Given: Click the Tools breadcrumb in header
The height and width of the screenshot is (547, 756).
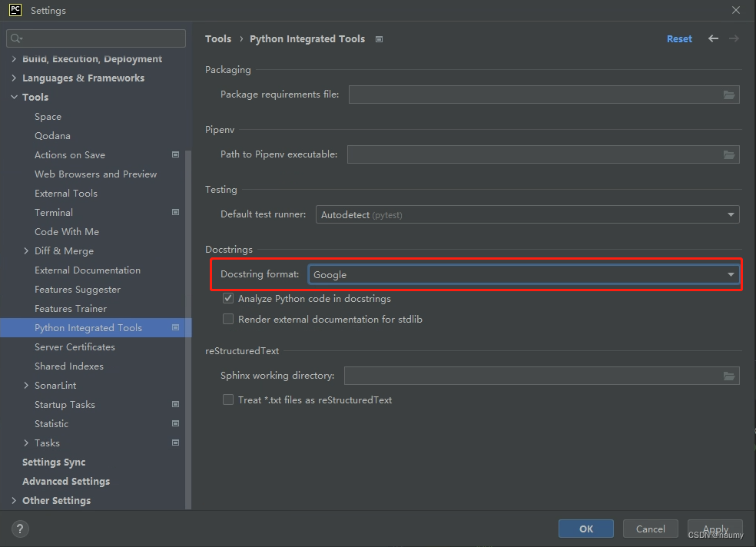Looking at the screenshot, I should click(x=218, y=38).
